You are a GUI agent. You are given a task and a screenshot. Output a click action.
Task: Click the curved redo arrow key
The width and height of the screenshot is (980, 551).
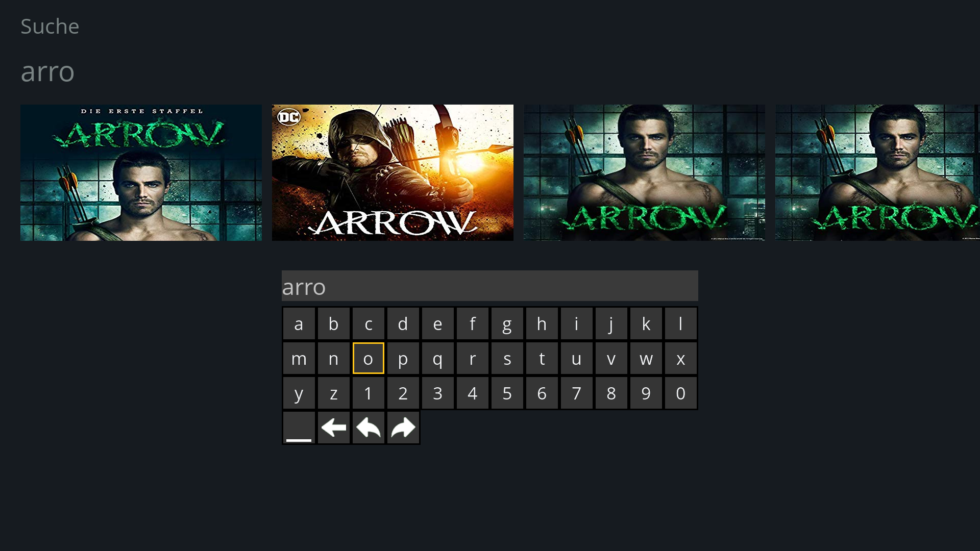pyautogui.click(x=403, y=428)
